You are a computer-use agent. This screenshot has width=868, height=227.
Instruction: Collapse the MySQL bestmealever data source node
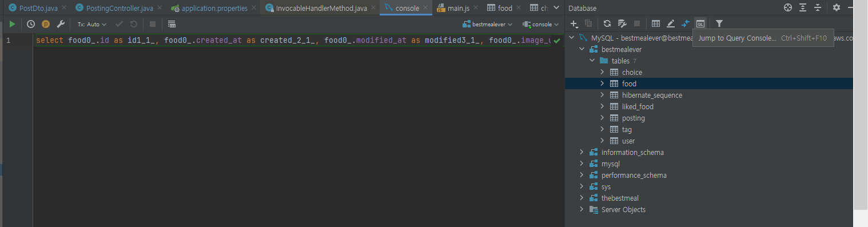pos(572,38)
